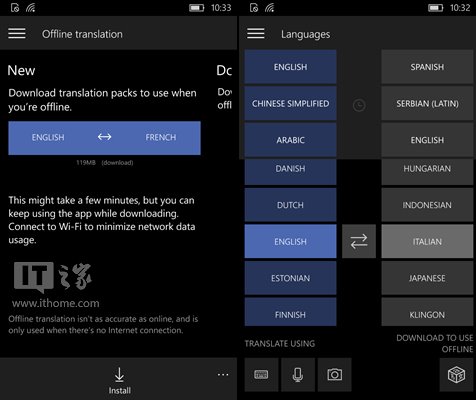The width and height of the screenshot is (476, 400).
Task: Check battery icon on left phone status bar
Action: (x=196, y=8)
